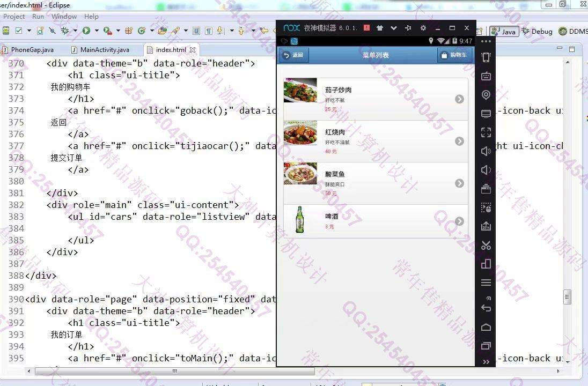Switch to the PhoneGap.java editor tab

coord(28,49)
